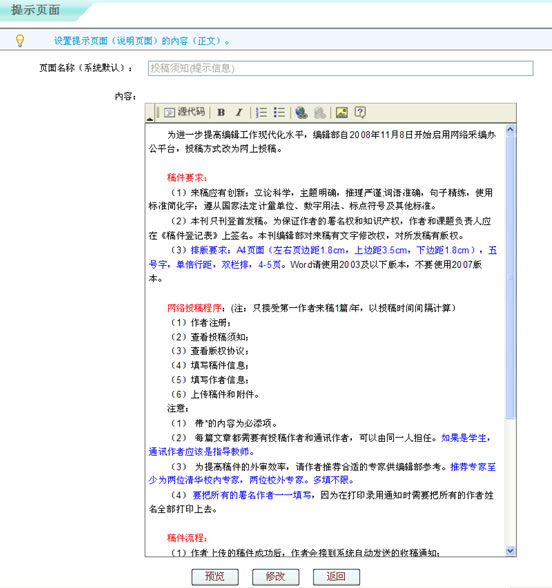
Task: Click the line (5) 填写作者信息
Action: pos(210,380)
